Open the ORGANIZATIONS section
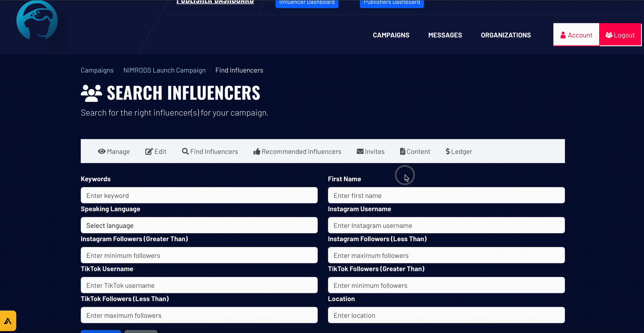This screenshot has width=644, height=333. point(506,35)
